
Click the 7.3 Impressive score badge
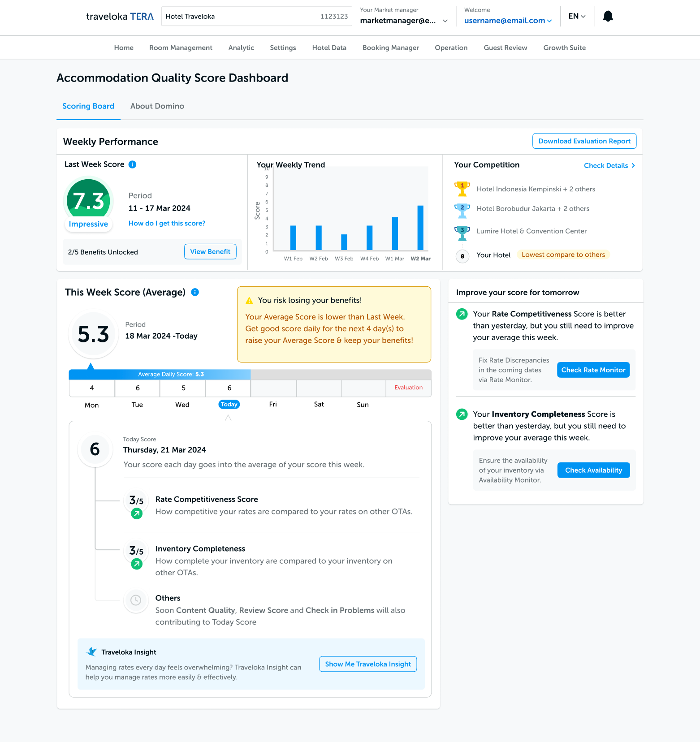[88, 205]
